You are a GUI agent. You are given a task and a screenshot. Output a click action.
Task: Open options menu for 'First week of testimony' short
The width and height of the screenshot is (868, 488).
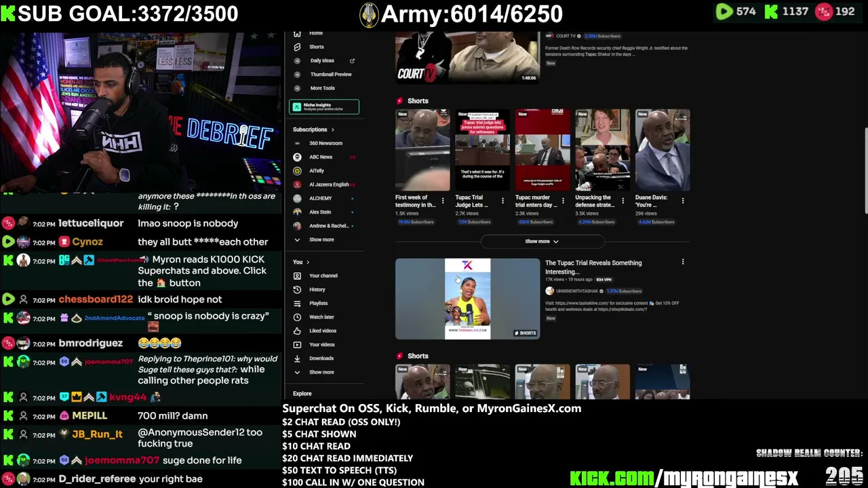pyautogui.click(x=443, y=201)
